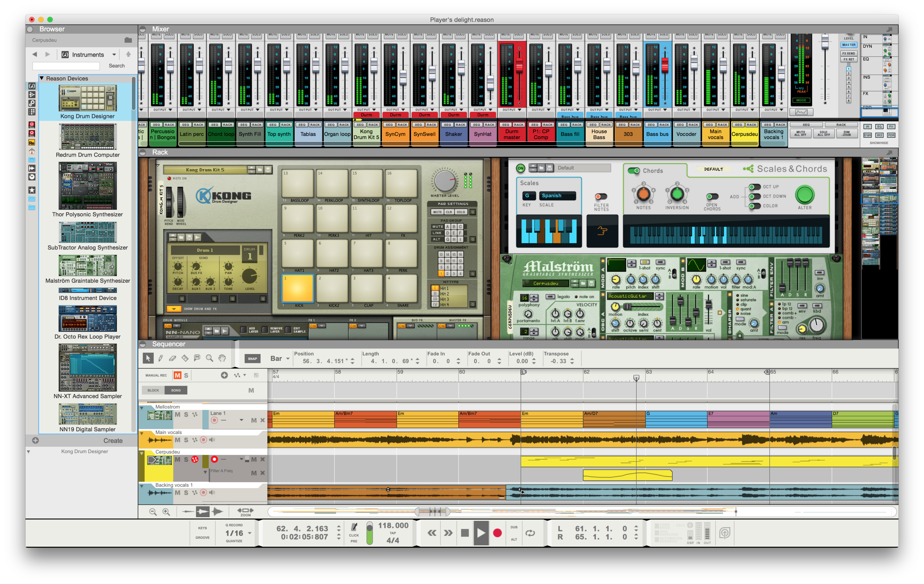
Task: Toggle the OCT UP switch
Action: pos(755,187)
